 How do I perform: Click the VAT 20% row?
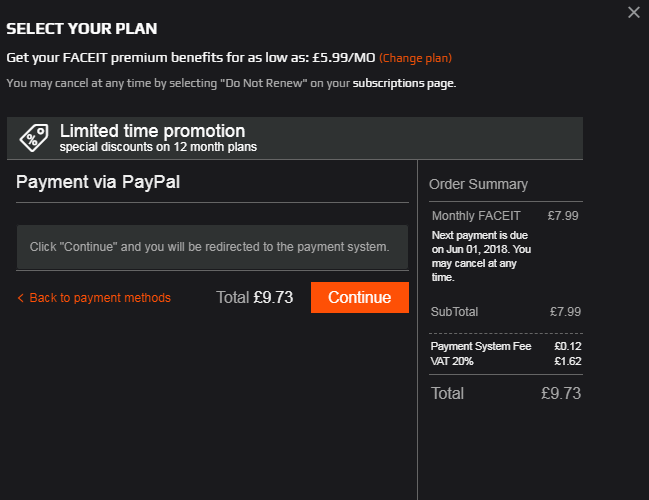505,361
